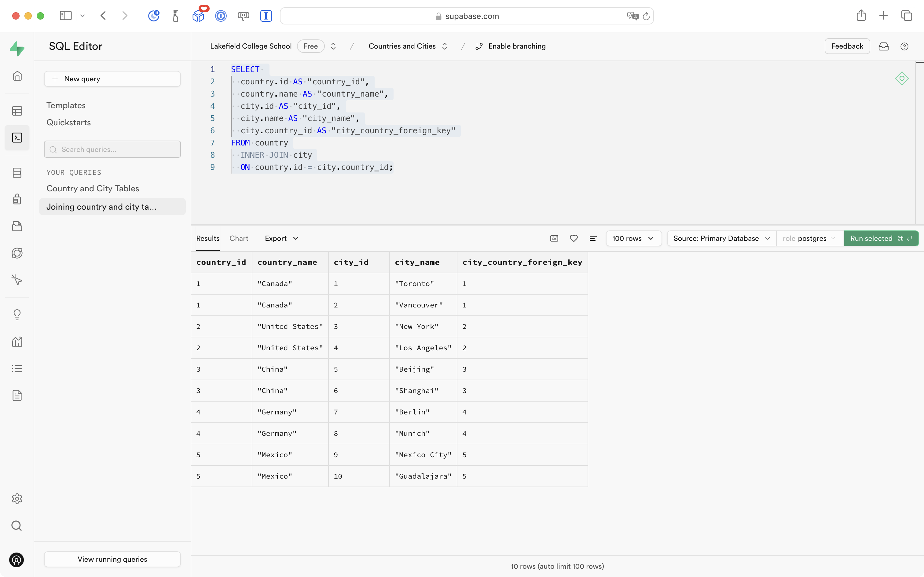924x577 pixels.
Task: Open Project Settings gear icon
Action: [17, 499]
